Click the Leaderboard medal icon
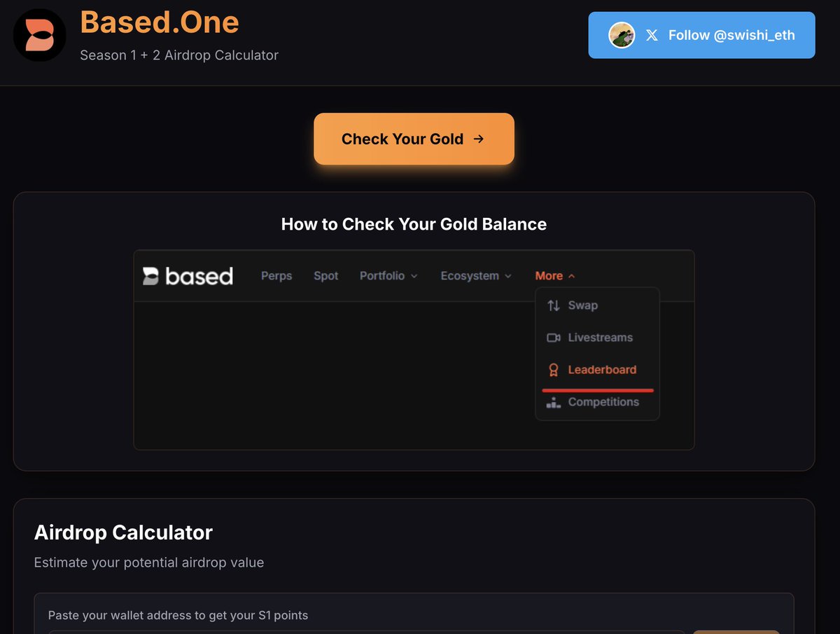 click(553, 370)
